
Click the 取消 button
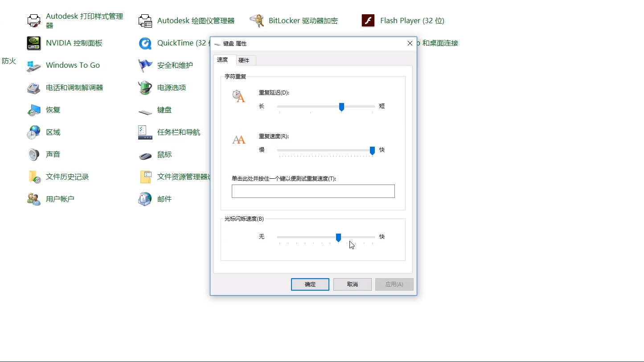click(353, 284)
